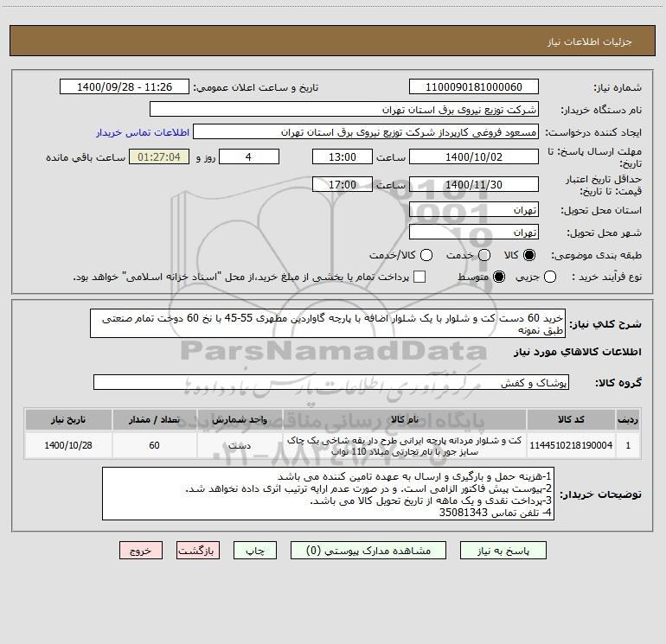Click the توضیحات خریدار notes box

point(329,494)
